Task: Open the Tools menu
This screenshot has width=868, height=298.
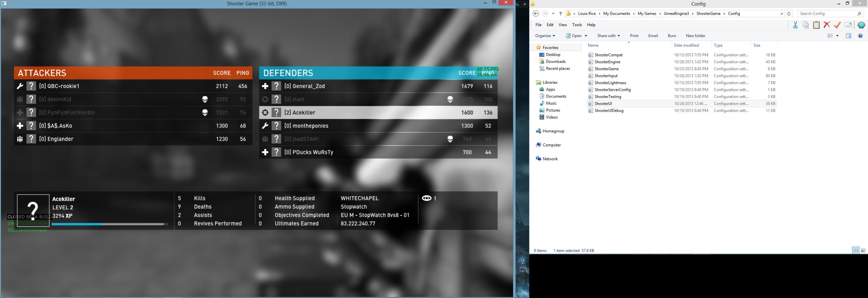Action: coord(577,25)
